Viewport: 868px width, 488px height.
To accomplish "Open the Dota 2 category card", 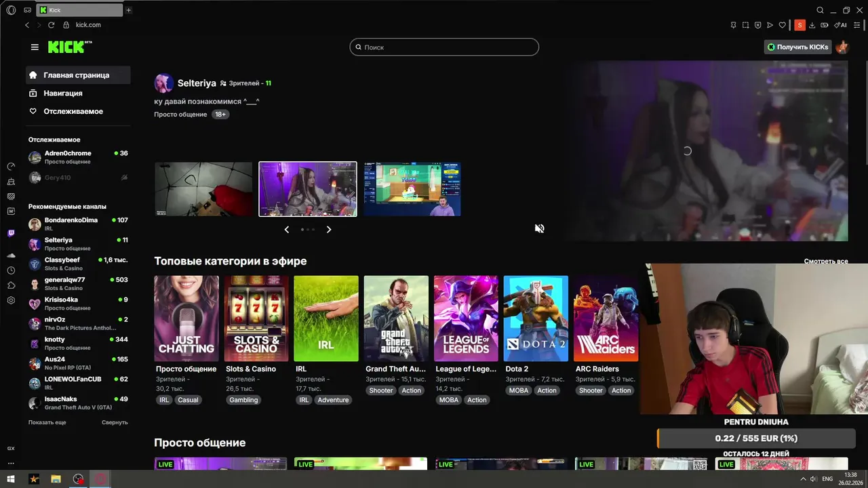I will click(536, 319).
